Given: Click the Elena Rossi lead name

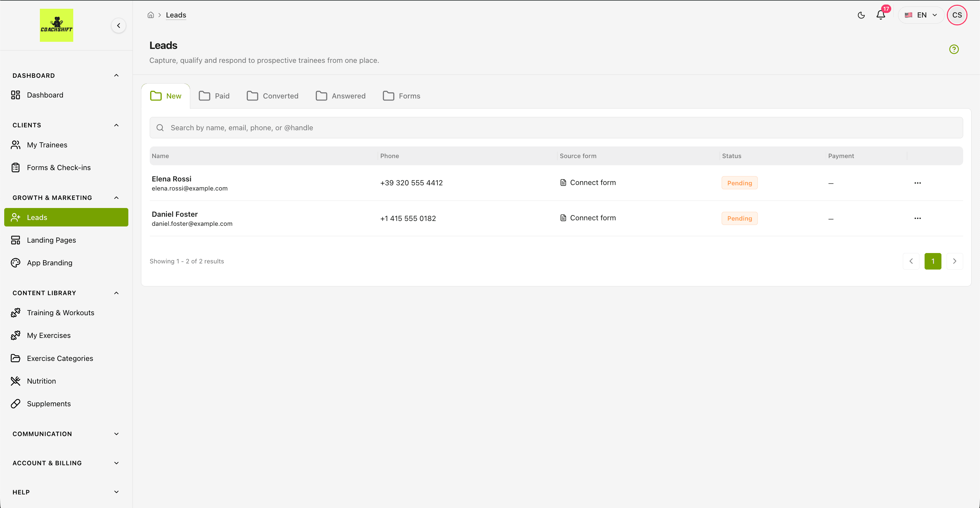Looking at the screenshot, I should pyautogui.click(x=171, y=179).
